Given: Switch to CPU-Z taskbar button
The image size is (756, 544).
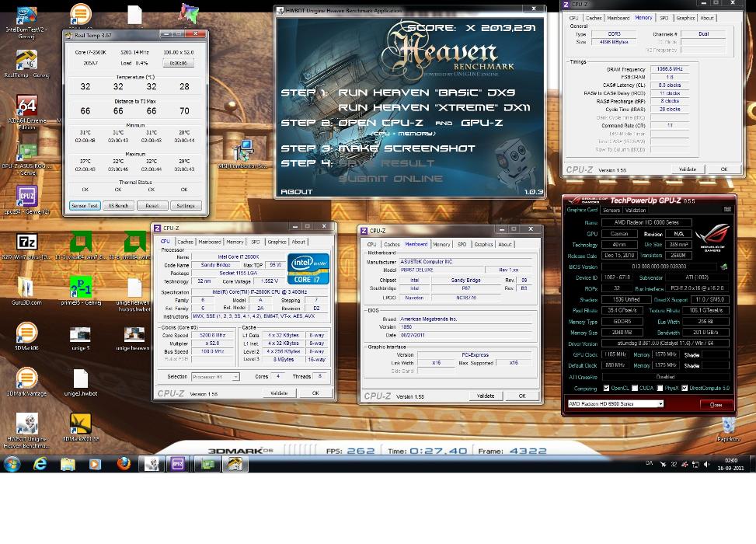Looking at the screenshot, I should [179, 464].
